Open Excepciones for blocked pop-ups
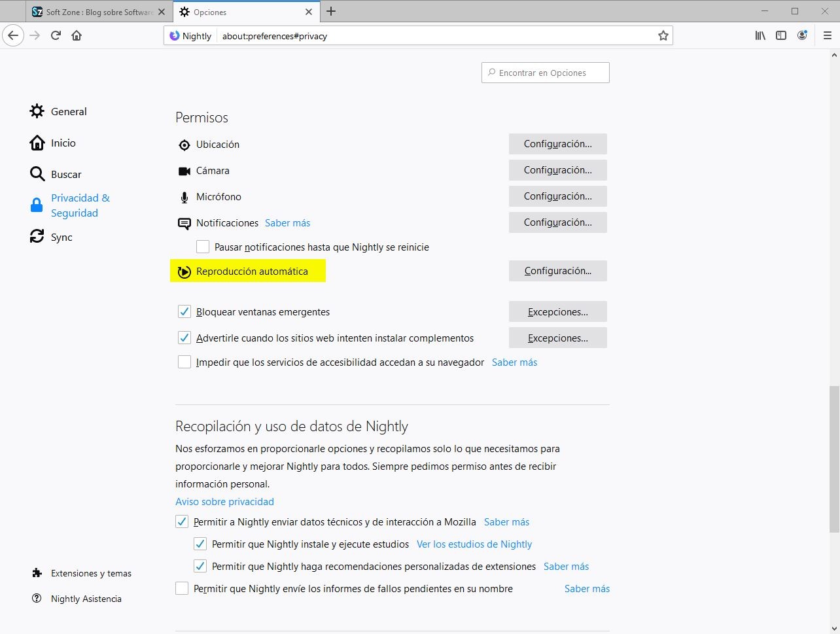This screenshot has height=634, width=840. [558, 311]
